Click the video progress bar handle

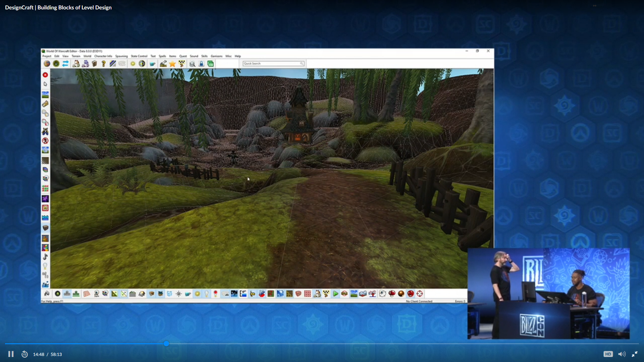pos(166,344)
